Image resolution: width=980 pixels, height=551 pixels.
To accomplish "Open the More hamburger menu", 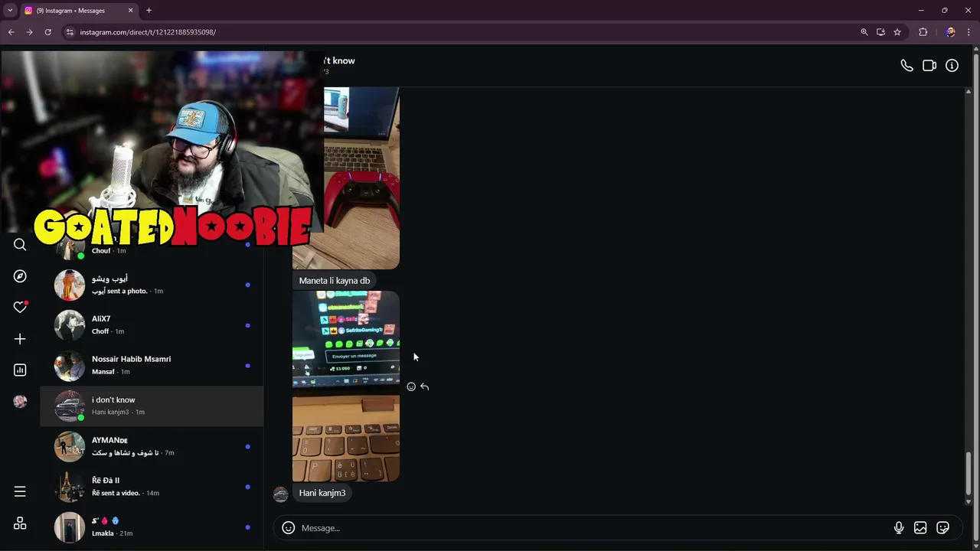I will [x=20, y=491].
